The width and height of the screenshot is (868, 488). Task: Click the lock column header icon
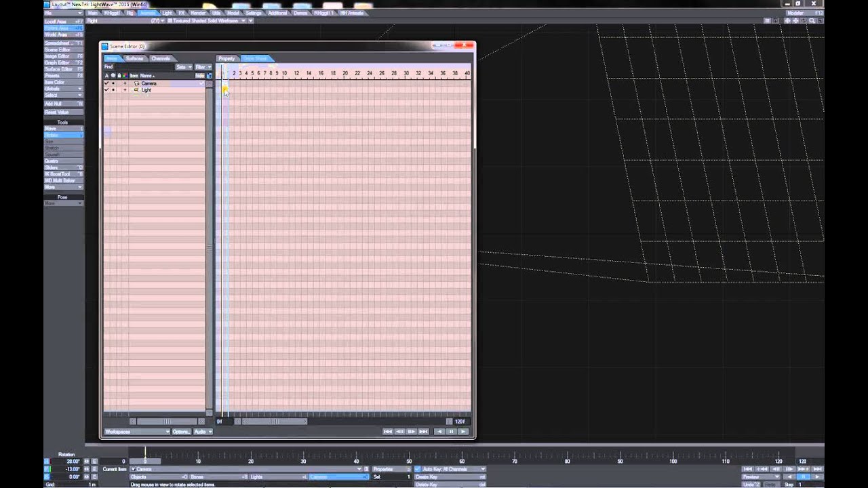[119, 75]
